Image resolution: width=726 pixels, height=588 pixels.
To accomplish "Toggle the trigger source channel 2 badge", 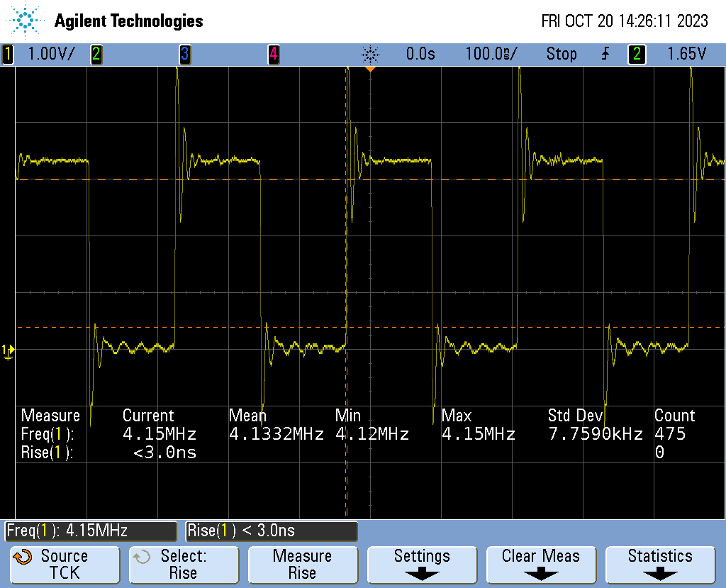I will (x=637, y=54).
